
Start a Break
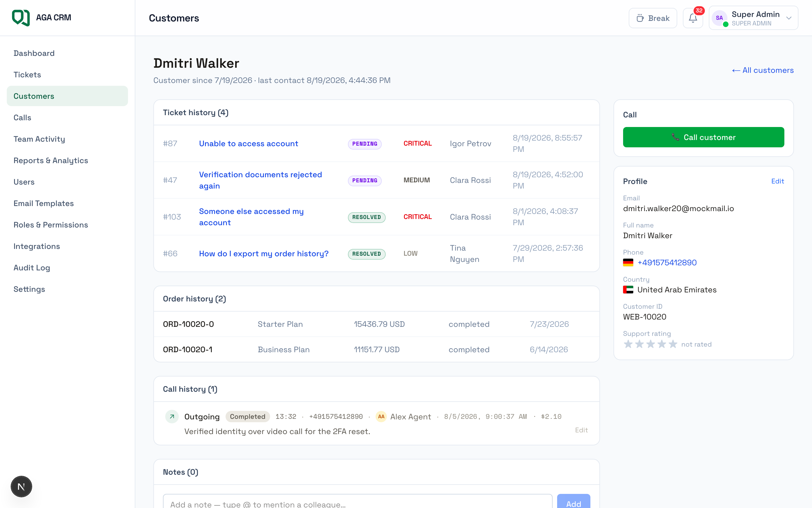(653, 18)
